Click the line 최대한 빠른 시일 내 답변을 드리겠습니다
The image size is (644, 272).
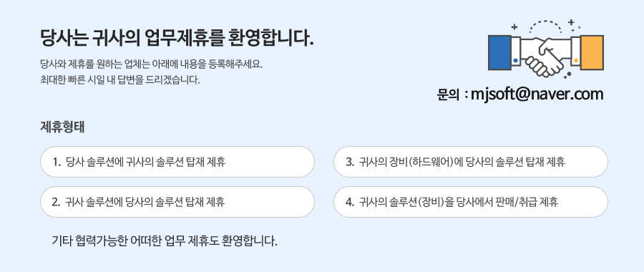(120, 79)
